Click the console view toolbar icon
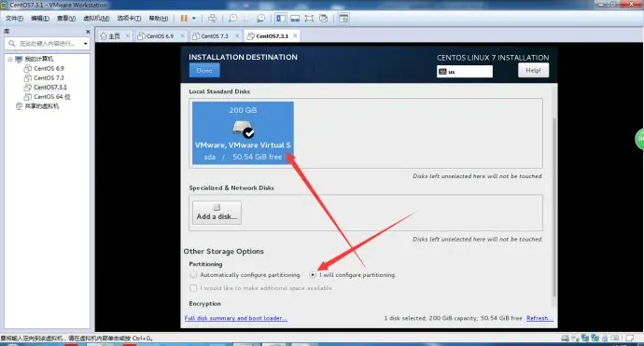Viewport: 644px width, 346px height. coord(343,18)
